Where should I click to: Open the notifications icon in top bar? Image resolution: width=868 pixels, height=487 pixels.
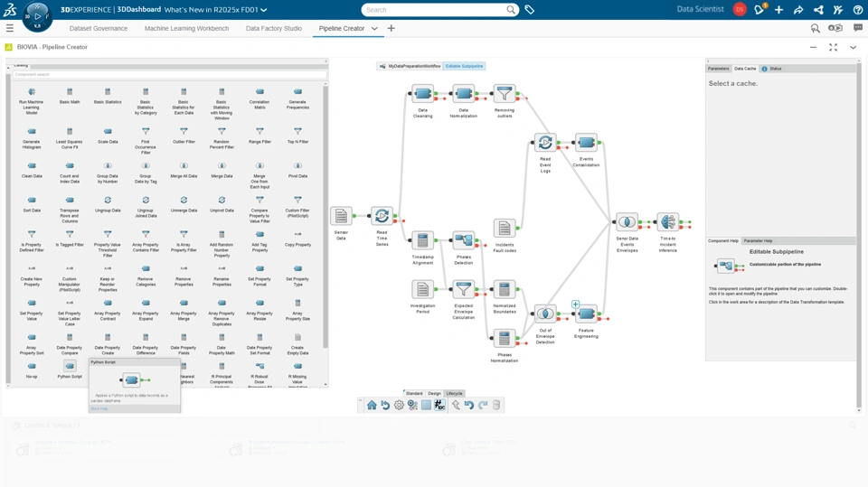[759, 9]
